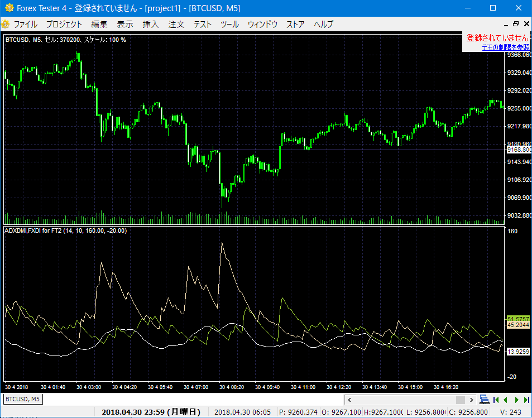This screenshot has width=532, height=418.
Task: Click the 登録されていません notice text
Action: point(497,37)
